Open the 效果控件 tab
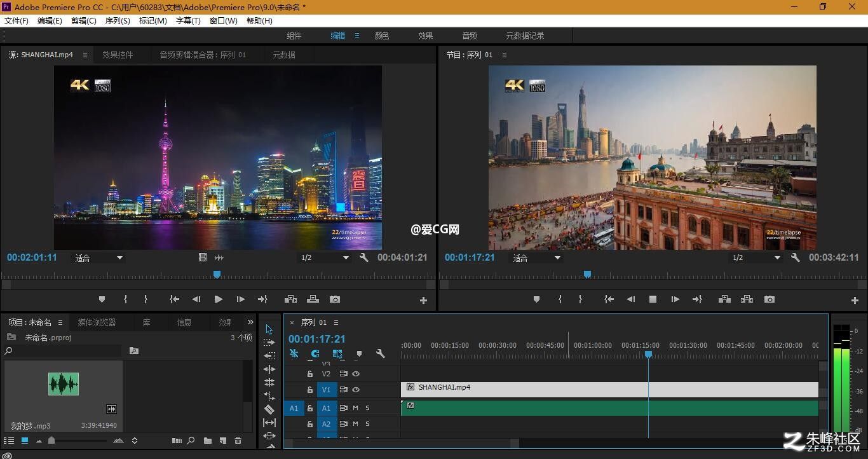 click(x=118, y=55)
